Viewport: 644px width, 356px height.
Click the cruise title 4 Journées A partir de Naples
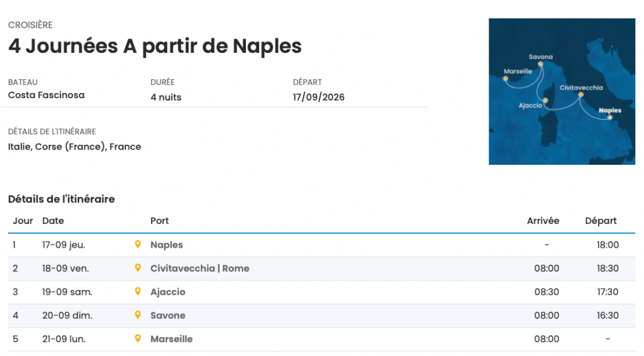[x=155, y=46]
